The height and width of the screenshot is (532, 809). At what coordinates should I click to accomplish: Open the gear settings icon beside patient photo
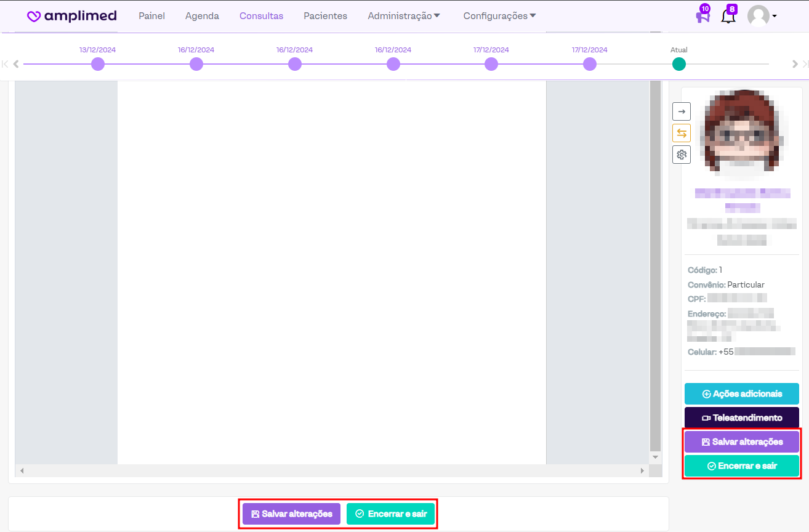(x=682, y=155)
